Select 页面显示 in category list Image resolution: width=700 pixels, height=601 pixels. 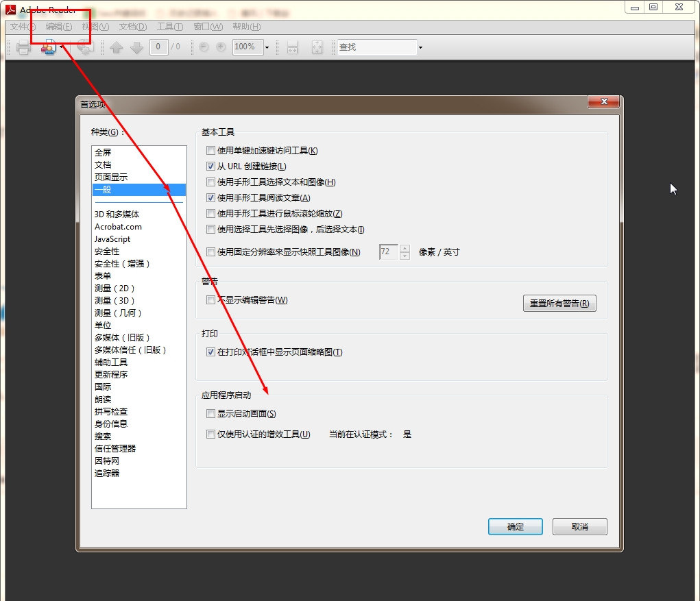point(139,177)
